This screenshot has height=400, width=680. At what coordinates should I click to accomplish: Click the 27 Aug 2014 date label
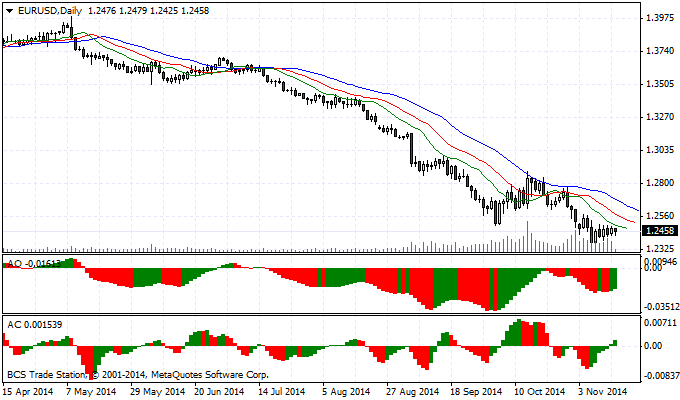pyautogui.click(x=412, y=391)
